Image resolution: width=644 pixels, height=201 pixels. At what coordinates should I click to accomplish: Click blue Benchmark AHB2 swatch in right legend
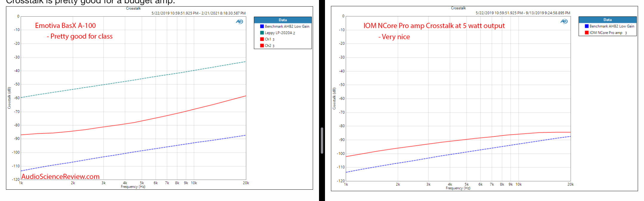coord(586,26)
